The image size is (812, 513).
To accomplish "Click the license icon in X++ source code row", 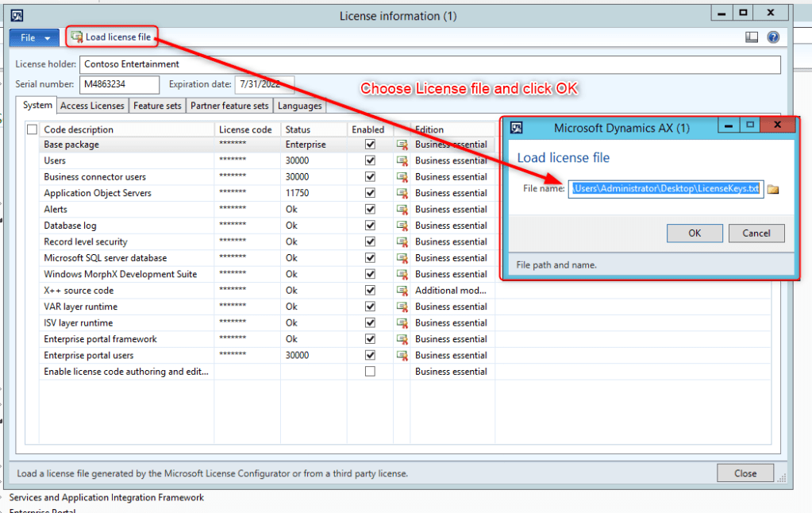I will click(402, 291).
